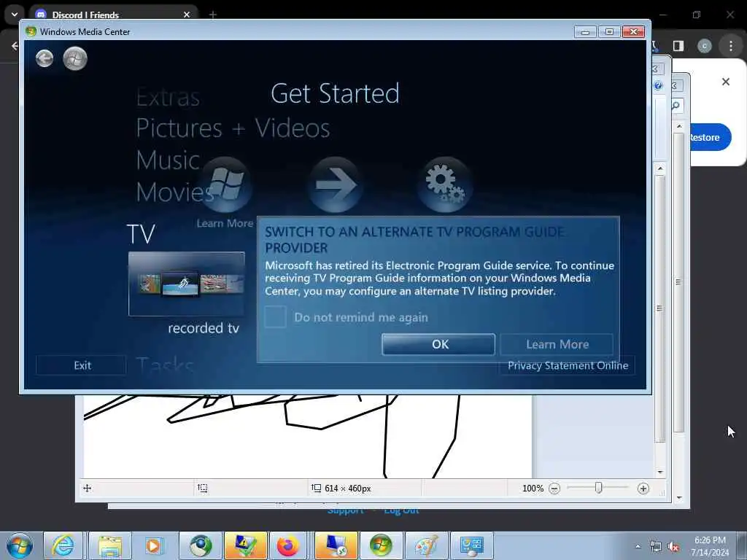Click the blue help icon in Paint window

pos(658,86)
